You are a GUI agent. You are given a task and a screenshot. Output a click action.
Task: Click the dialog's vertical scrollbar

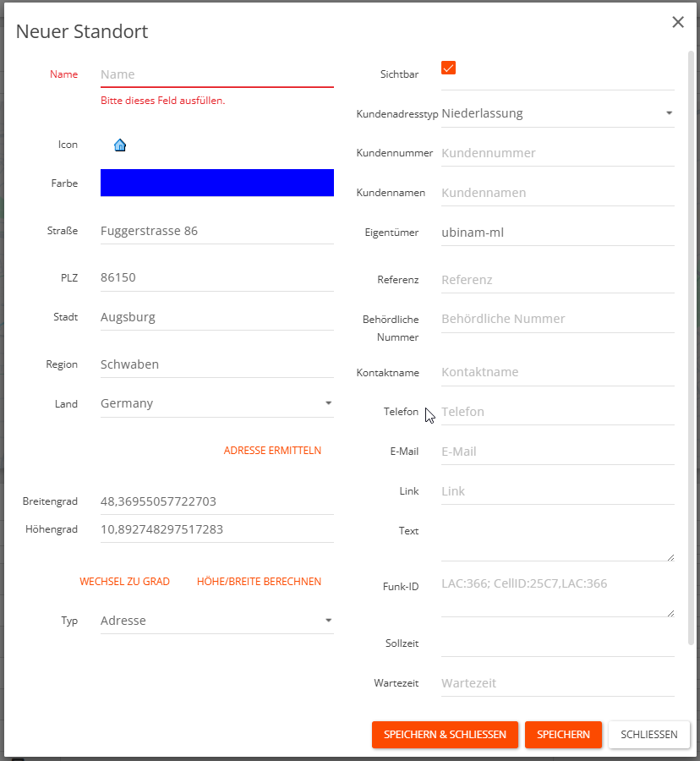pos(692,338)
